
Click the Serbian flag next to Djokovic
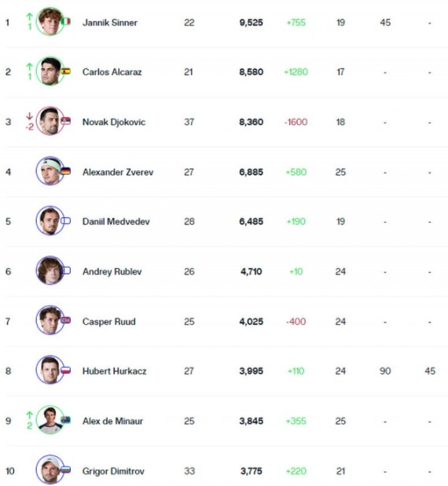(x=65, y=121)
